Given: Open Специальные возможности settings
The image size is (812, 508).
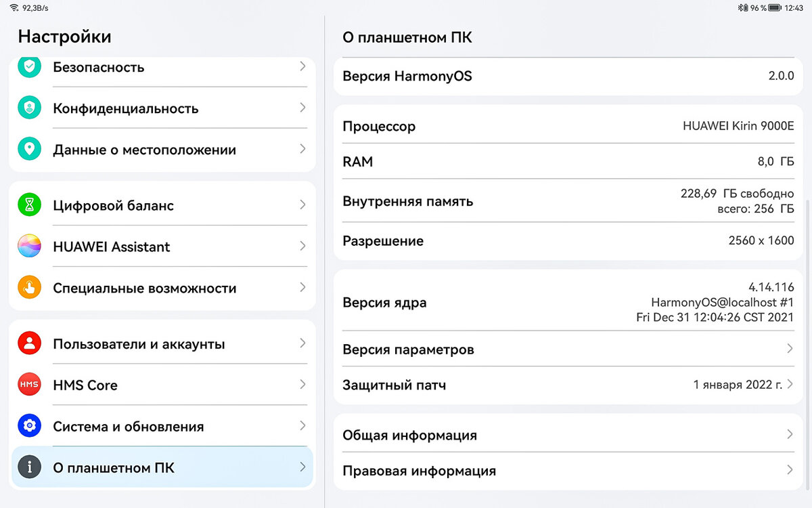Looking at the screenshot, I should pos(162,288).
